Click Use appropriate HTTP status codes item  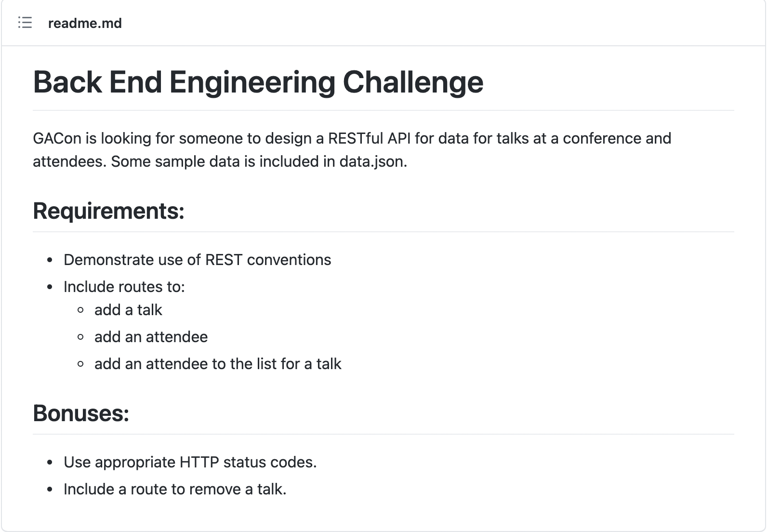point(190,462)
